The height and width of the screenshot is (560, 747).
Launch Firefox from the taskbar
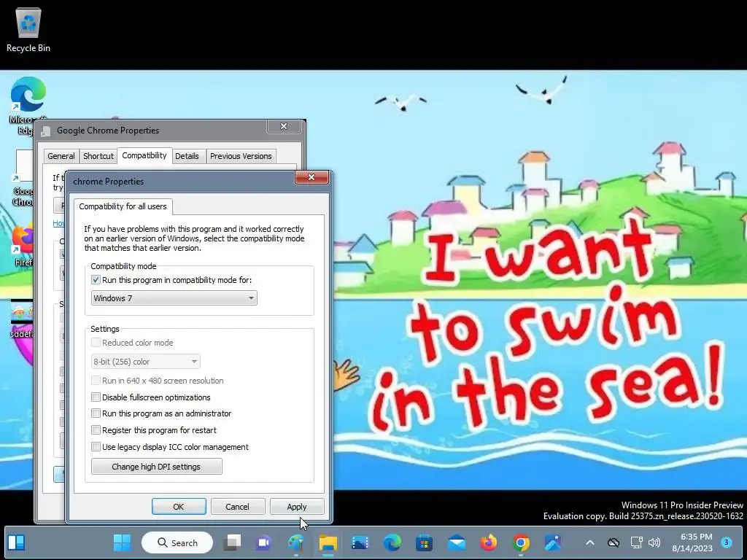[x=488, y=542]
